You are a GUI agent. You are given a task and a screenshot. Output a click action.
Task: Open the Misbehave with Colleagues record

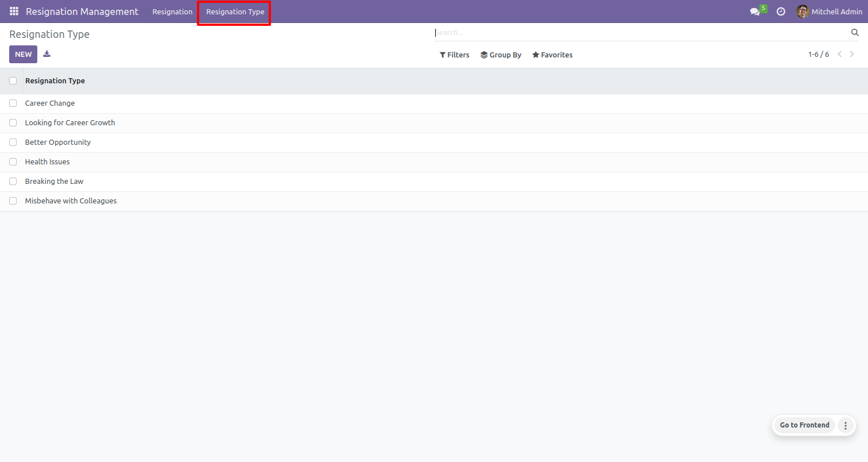coord(71,201)
